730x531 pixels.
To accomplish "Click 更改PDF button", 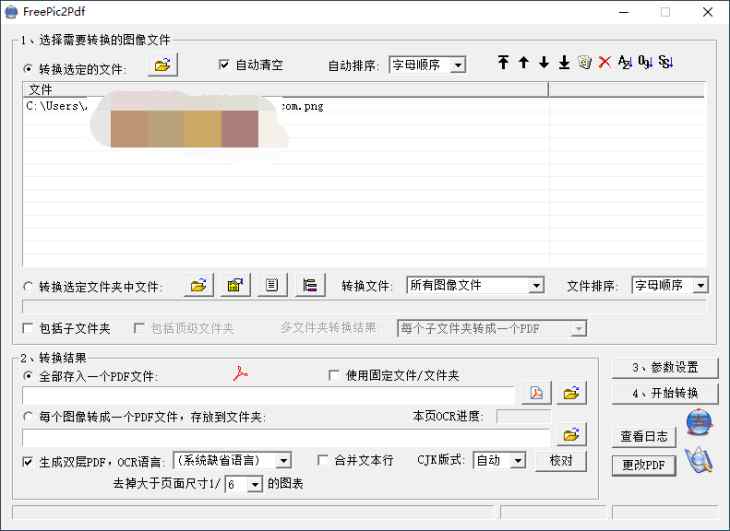I will pyautogui.click(x=644, y=464).
